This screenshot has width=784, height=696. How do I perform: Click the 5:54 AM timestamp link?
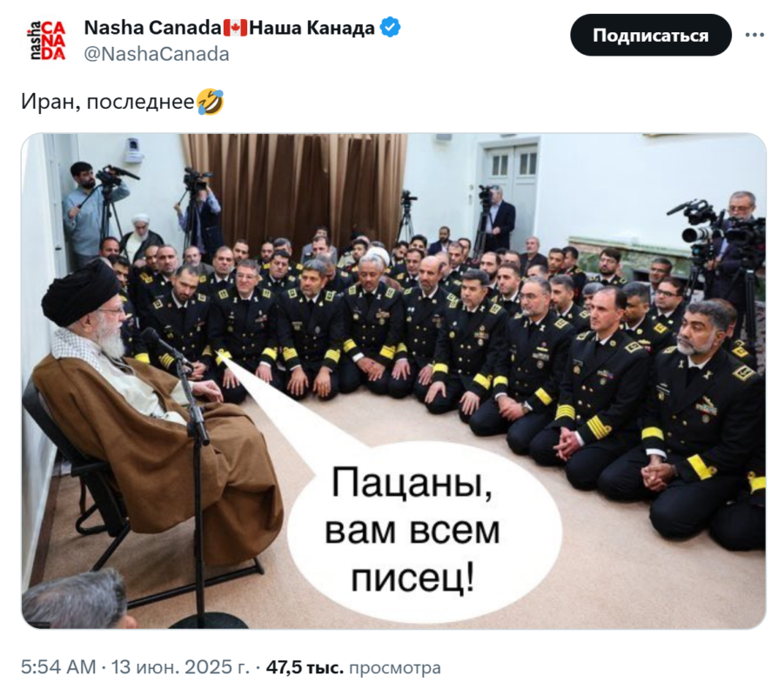click(58, 667)
